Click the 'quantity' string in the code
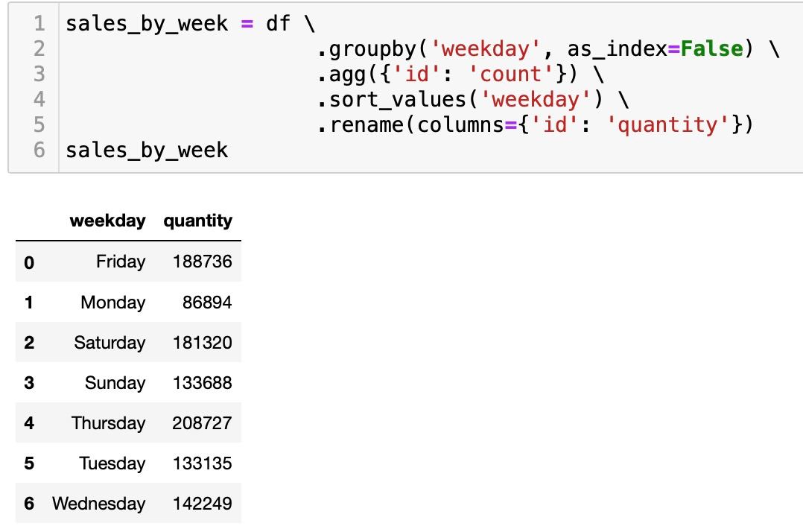803x532 pixels. 667,125
